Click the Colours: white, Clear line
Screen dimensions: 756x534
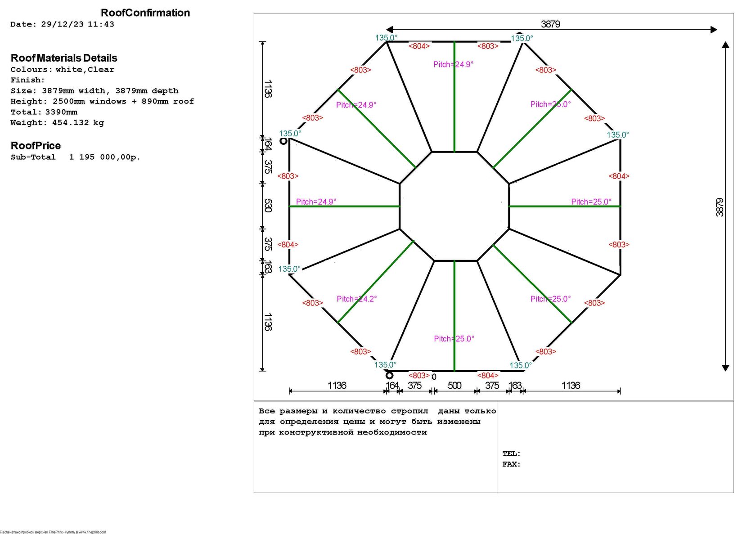coord(62,69)
